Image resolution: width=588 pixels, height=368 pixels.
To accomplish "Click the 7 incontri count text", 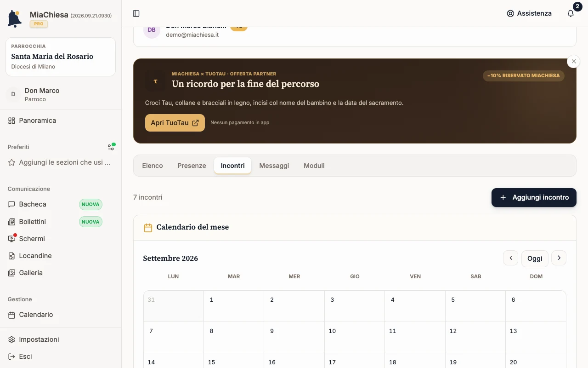I will pos(148,197).
